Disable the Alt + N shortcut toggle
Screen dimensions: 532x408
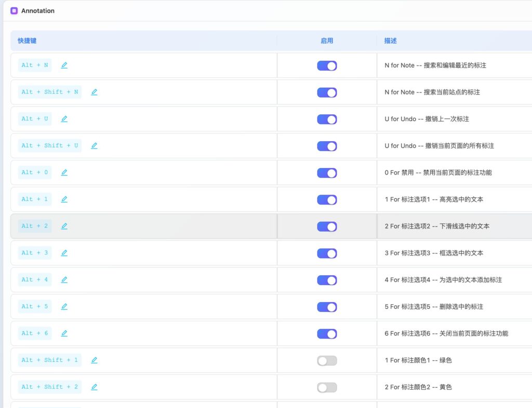click(x=327, y=66)
